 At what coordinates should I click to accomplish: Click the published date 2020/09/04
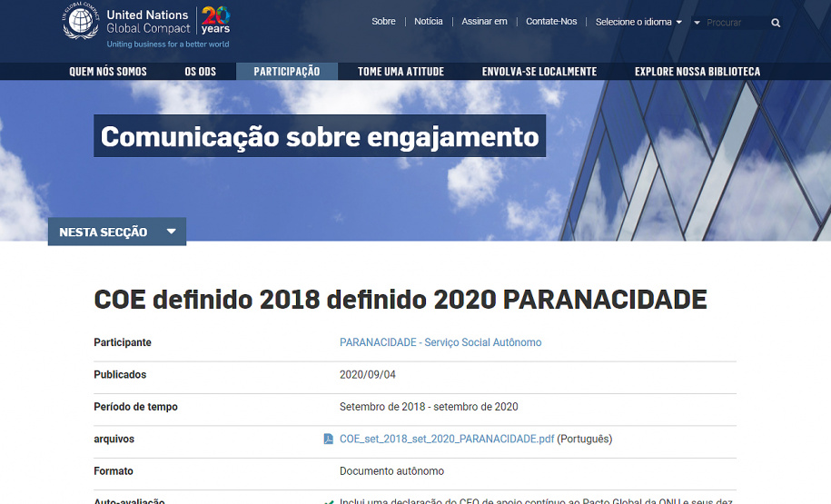coord(367,375)
